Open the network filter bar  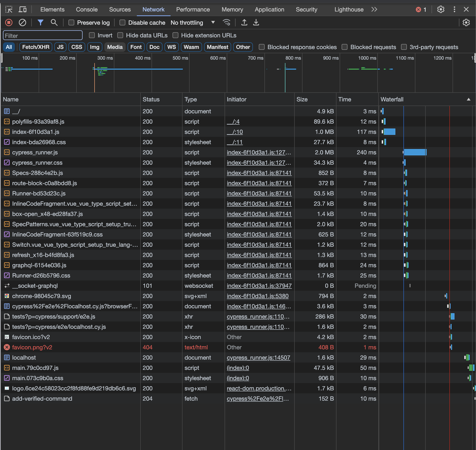coord(41,22)
